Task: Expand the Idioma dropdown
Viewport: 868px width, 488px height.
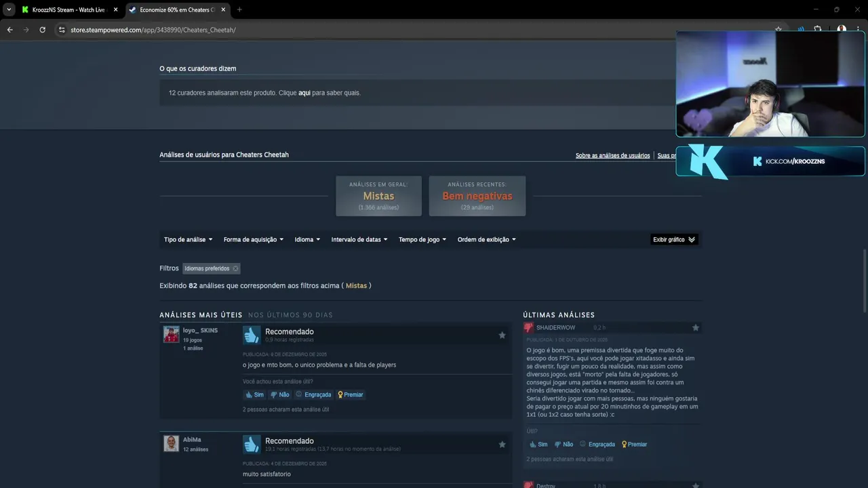Action: coord(307,239)
